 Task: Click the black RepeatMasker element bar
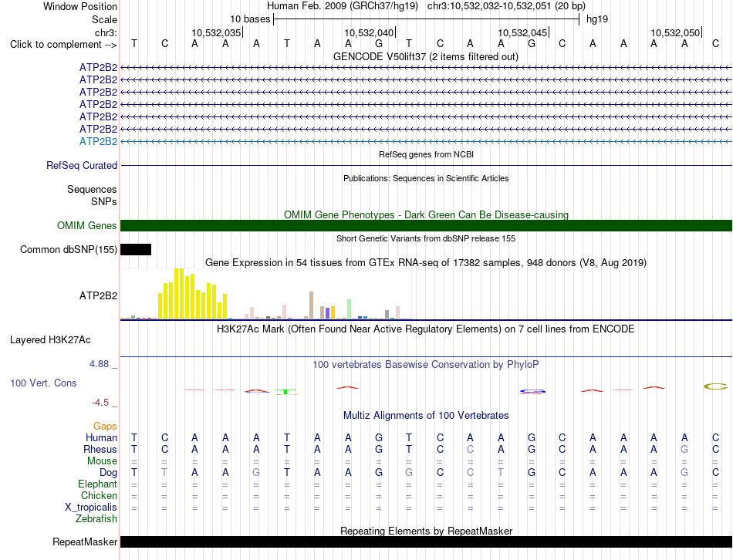coord(426,541)
